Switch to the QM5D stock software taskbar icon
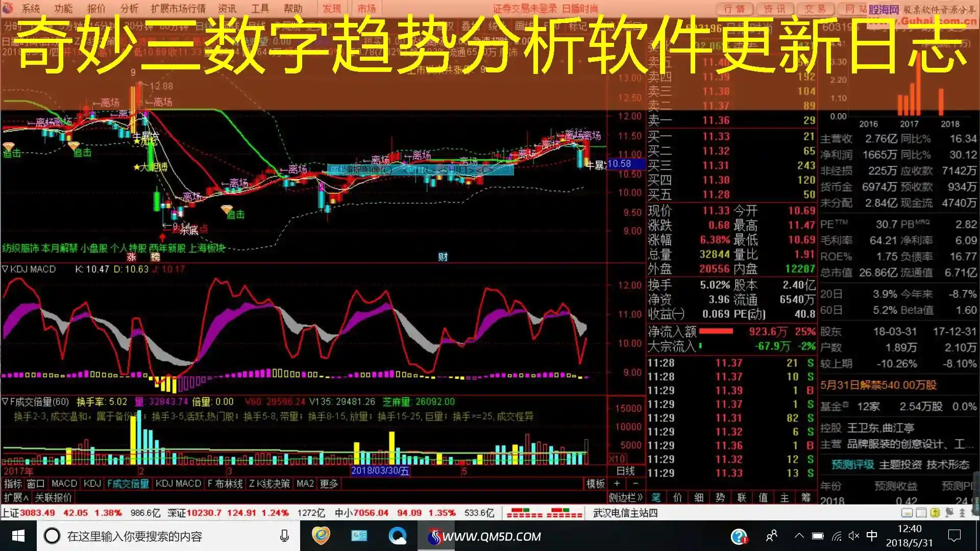This screenshot has width=980, height=551. coord(435,536)
